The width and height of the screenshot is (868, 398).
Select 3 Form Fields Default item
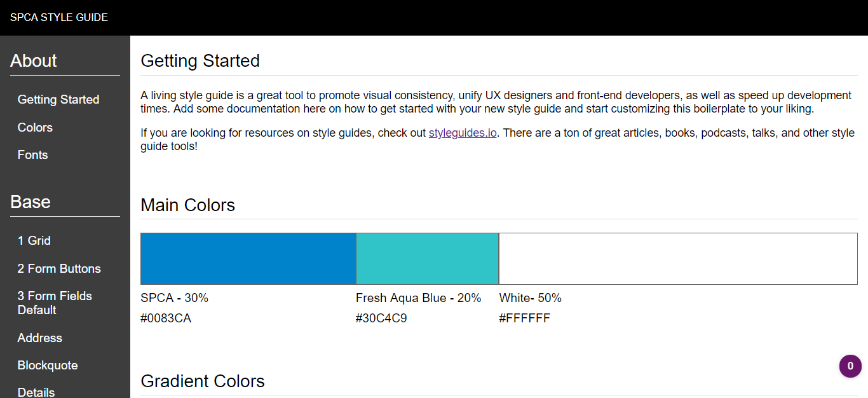[55, 303]
